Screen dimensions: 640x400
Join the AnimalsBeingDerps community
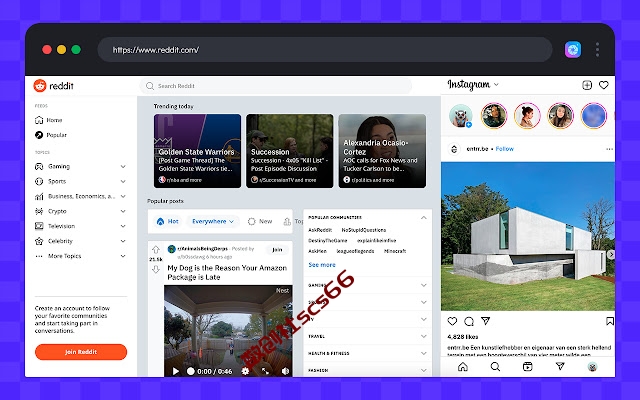(x=277, y=250)
